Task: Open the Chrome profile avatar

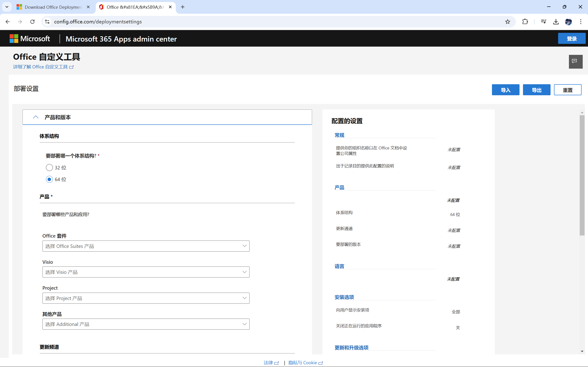Action: pyautogui.click(x=568, y=22)
